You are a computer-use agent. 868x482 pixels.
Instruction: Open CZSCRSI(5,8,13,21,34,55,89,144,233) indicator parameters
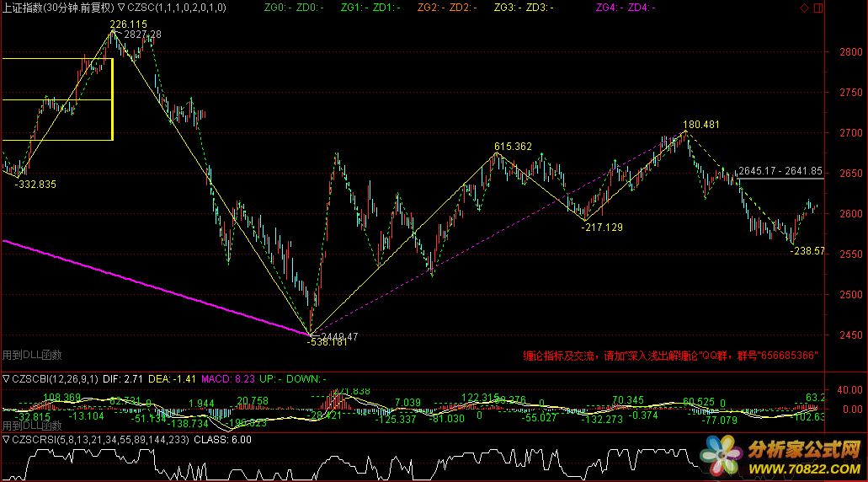point(100,439)
